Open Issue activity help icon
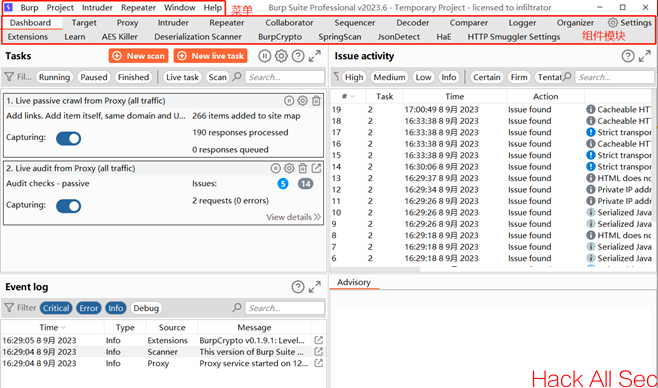658x388 pixels. tap(628, 56)
